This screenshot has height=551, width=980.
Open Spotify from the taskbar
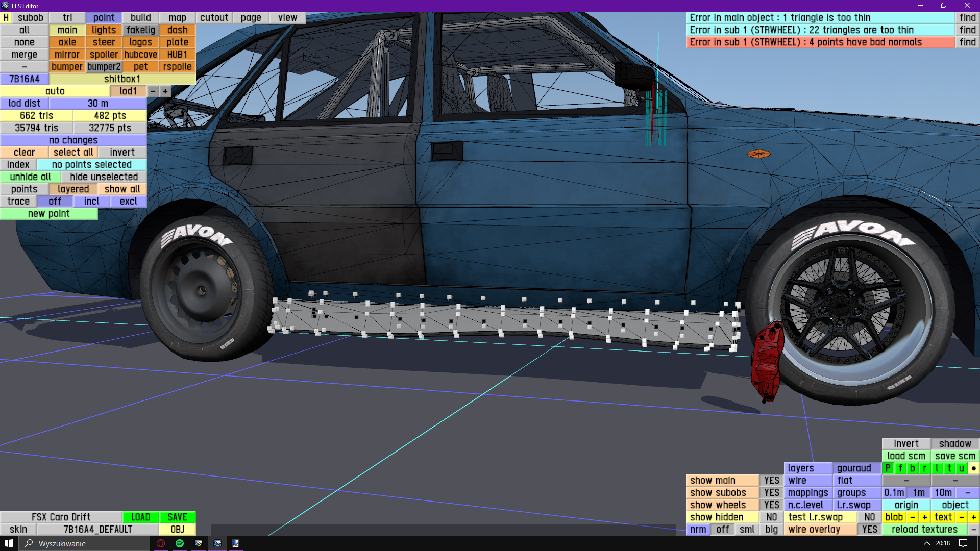coord(180,543)
